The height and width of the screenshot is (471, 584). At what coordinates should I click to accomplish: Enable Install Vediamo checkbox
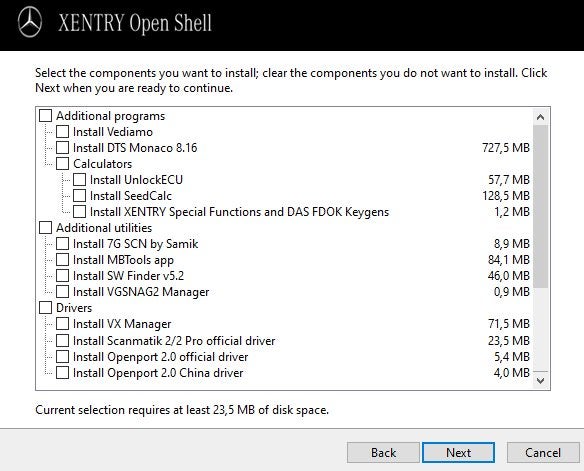tap(62, 132)
